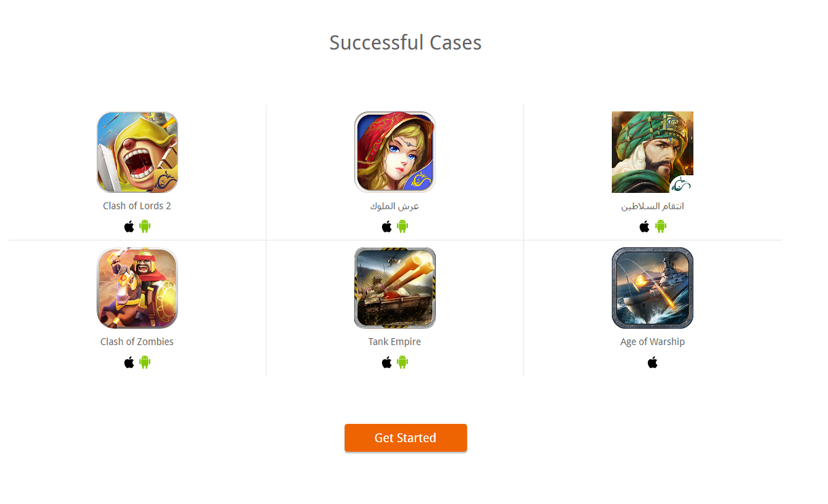Viewport: 828px width, 504px height.
Task: Open the Clash of Zombies game icon
Action: [x=137, y=288]
